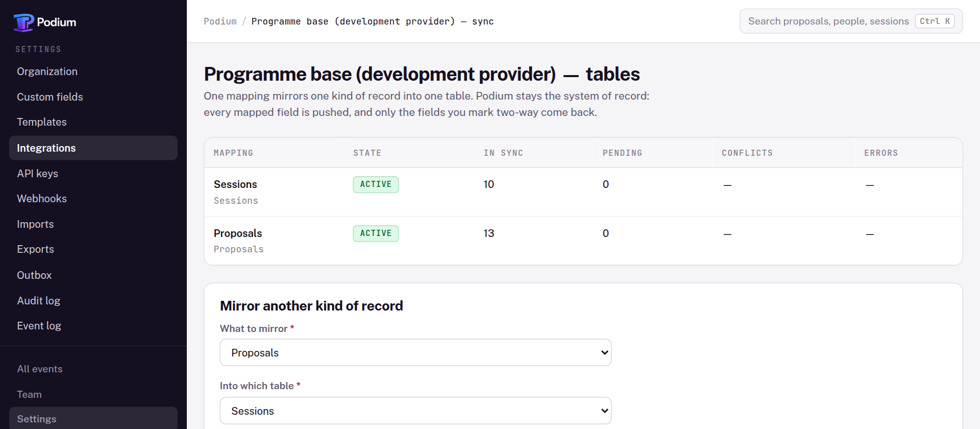Open Outbox from the sidebar
Viewport: 980px width, 429px height.
(93, 275)
